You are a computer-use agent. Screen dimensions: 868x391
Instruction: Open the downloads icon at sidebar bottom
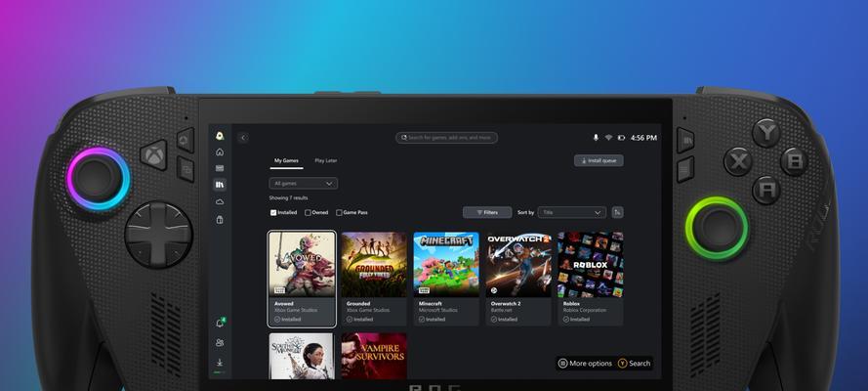[x=220, y=363]
